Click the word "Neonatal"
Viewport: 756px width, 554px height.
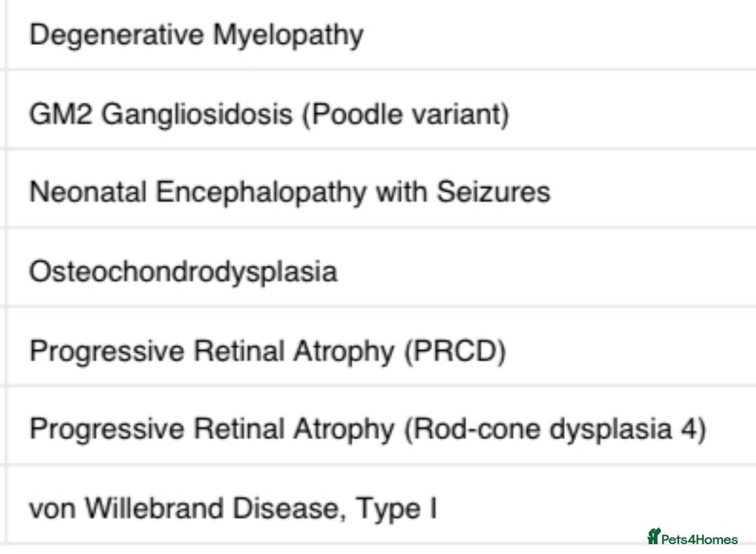[87, 192]
